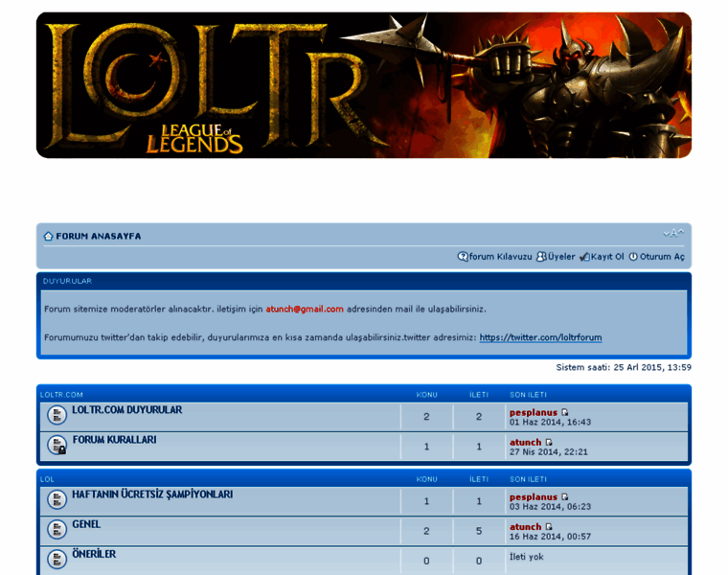View latest post icon in GENEL row
This screenshot has width=728, height=575.
549,527
